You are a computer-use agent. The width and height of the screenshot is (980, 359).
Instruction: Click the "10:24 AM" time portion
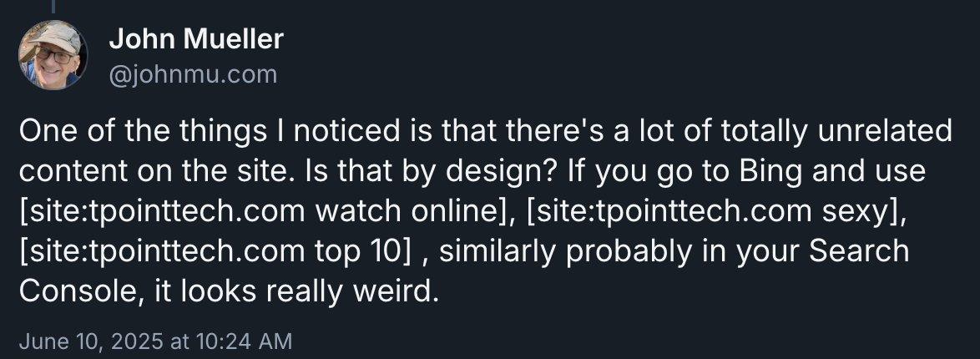click(x=244, y=341)
